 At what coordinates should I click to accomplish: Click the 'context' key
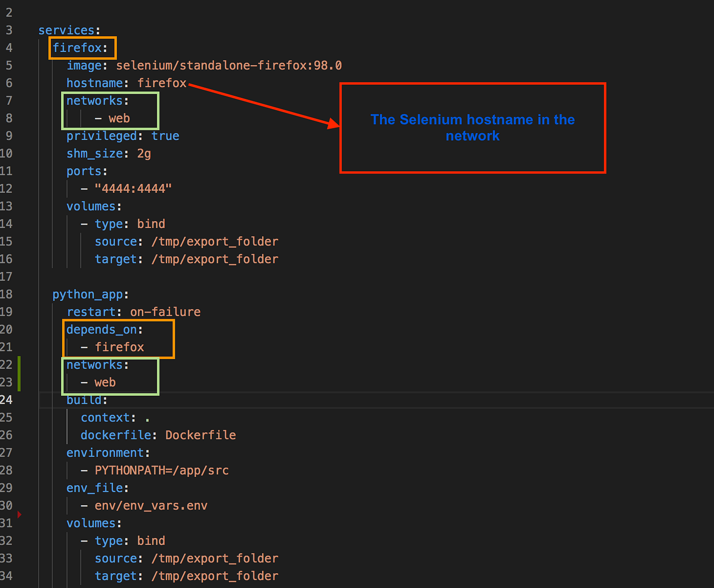(x=105, y=418)
